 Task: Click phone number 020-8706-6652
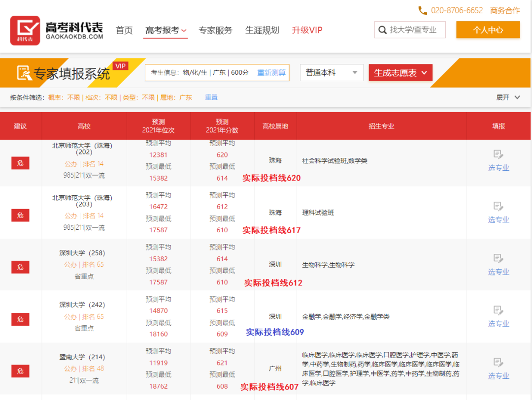[x=457, y=10]
